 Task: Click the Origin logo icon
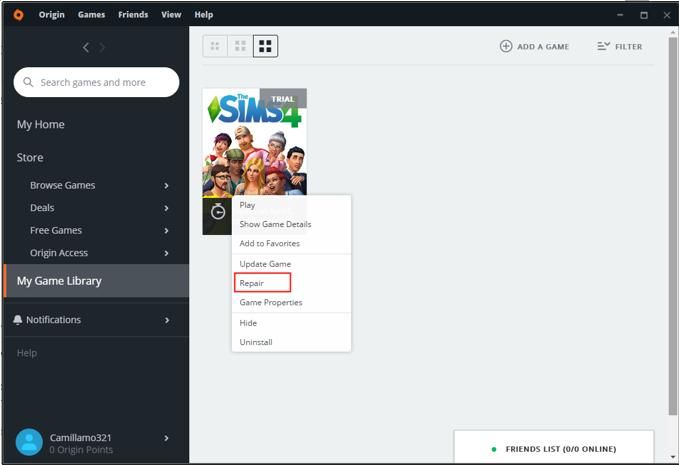pyautogui.click(x=18, y=15)
